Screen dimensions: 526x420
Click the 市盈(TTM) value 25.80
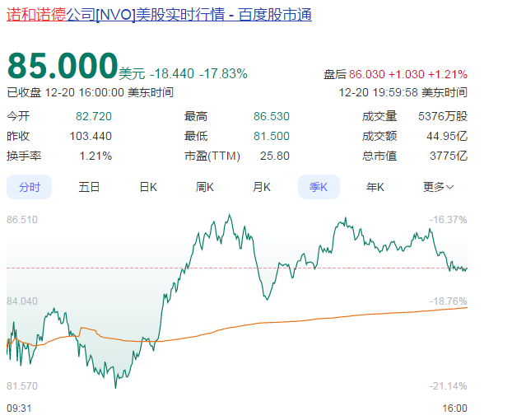click(x=274, y=156)
